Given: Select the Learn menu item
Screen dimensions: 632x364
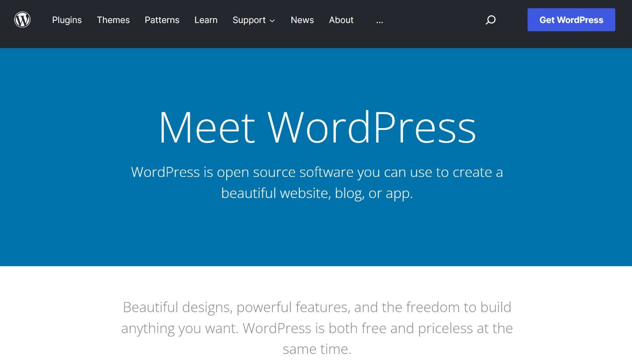Looking at the screenshot, I should (x=206, y=20).
